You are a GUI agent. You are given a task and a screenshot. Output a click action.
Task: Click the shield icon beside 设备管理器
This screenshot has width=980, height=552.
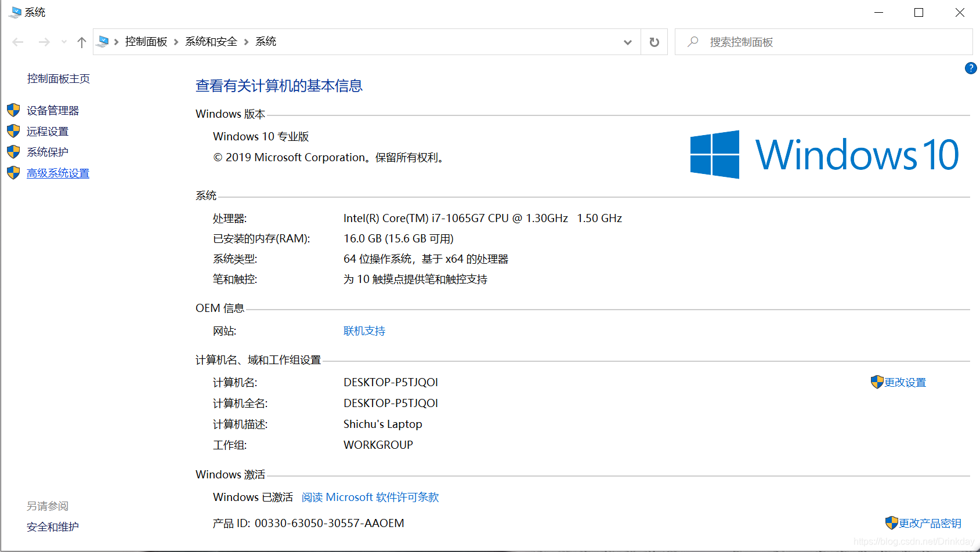[x=13, y=110]
